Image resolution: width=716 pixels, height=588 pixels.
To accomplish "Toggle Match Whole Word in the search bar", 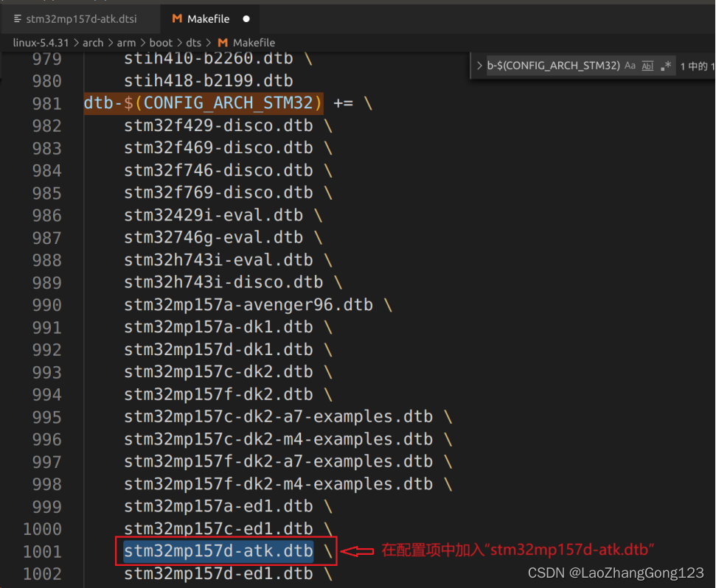I will [x=647, y=66].
